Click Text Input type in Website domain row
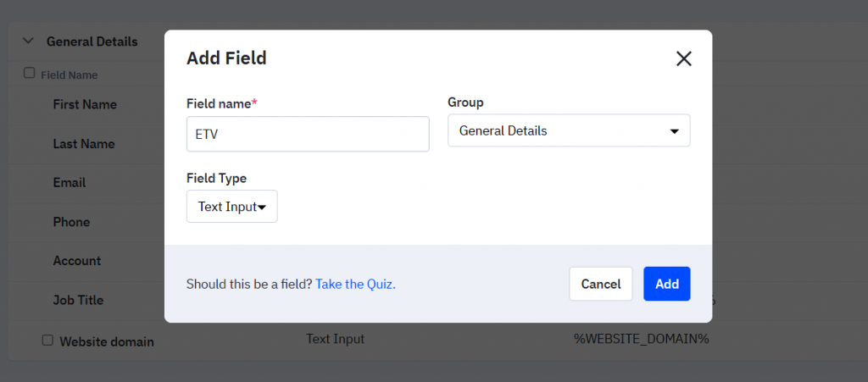This screenshot has height=382, width=868. tap(335, 340)
